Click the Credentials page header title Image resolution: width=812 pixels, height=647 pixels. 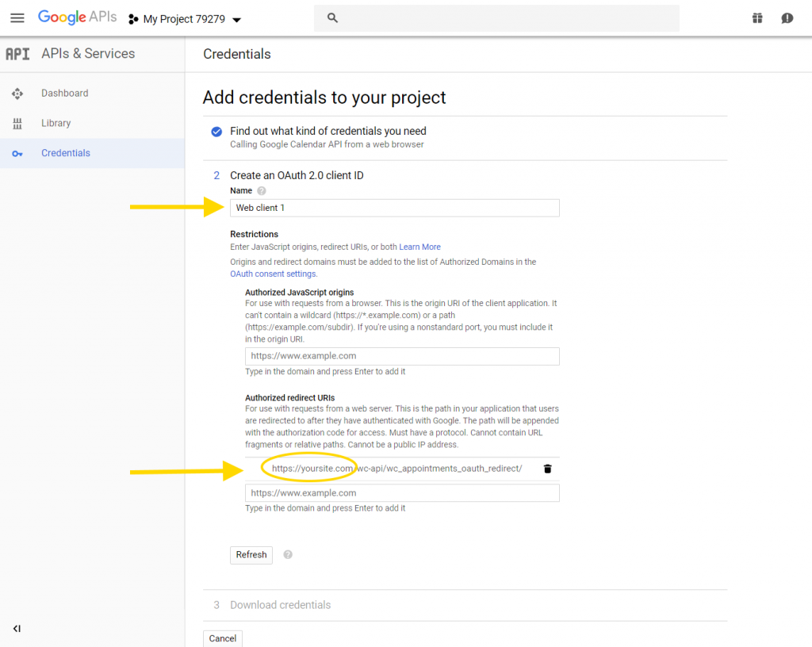pyautogui.click(x=236, y=55)
